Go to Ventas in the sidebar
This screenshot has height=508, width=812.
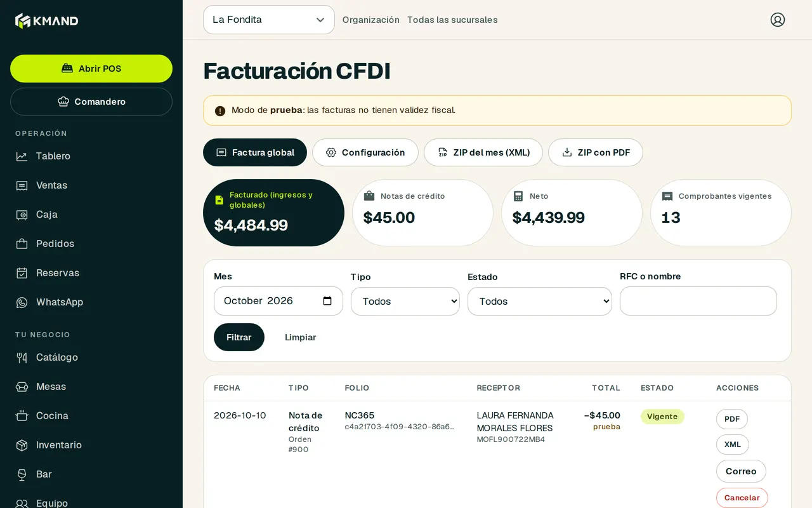tap(91, 185)
